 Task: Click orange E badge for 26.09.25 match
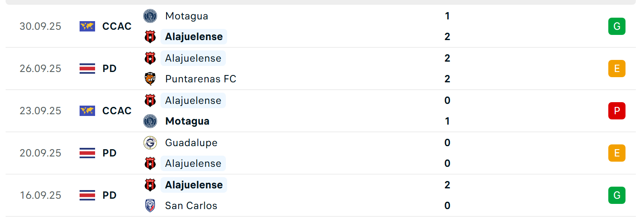click(x=616, y=69)
